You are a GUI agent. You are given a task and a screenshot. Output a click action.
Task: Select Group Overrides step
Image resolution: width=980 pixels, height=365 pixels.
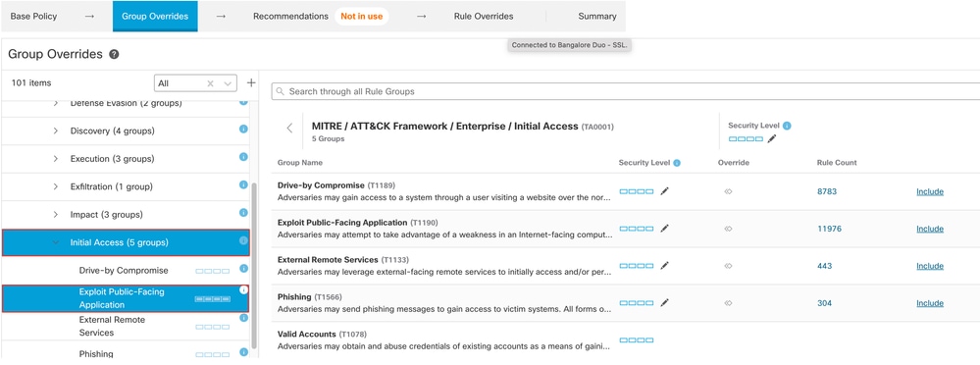pos(155,17)
